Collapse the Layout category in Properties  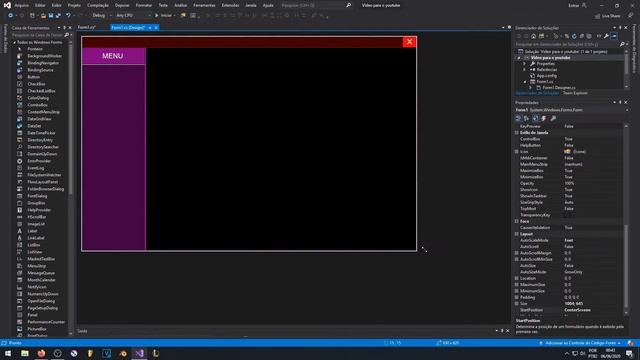(x=517, y=234)
